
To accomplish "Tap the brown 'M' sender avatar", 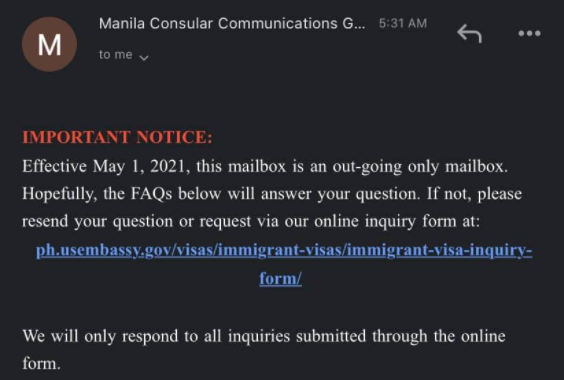I will click(49, 44).
